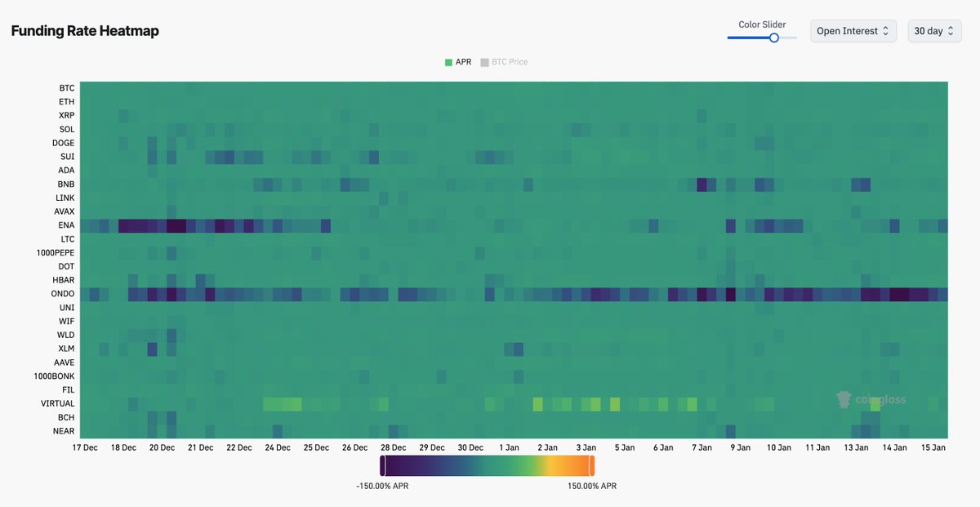Viewport: 980px width, 507px height.
Task: Click the 29 Dec date label
Action: click(x=432, y=447)
